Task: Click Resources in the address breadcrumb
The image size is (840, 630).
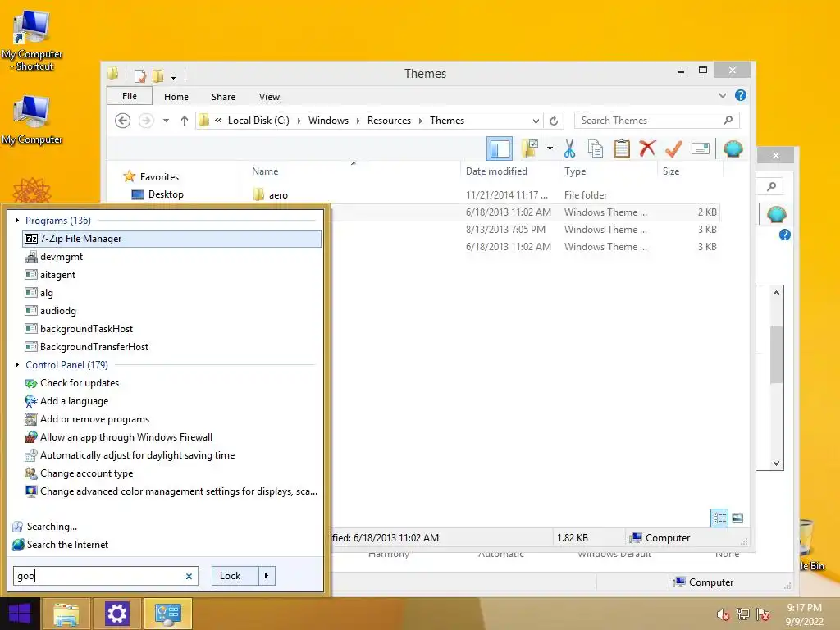Action: click(x=389, y=121)
